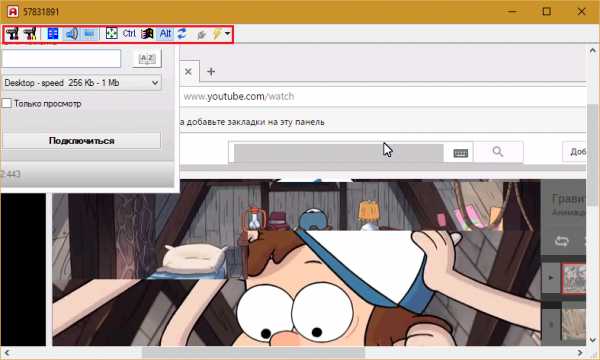600x360 pixels.
Task: Close the remote browser tab
Action: 188,72
